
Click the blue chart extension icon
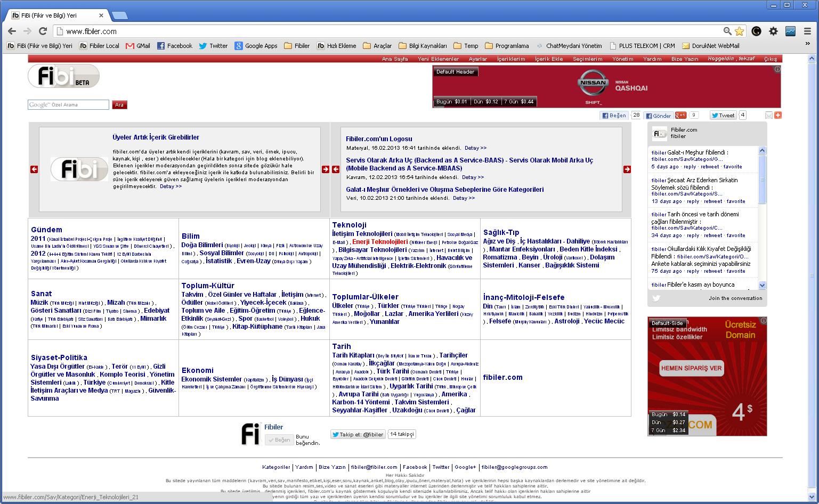point(790,31)
